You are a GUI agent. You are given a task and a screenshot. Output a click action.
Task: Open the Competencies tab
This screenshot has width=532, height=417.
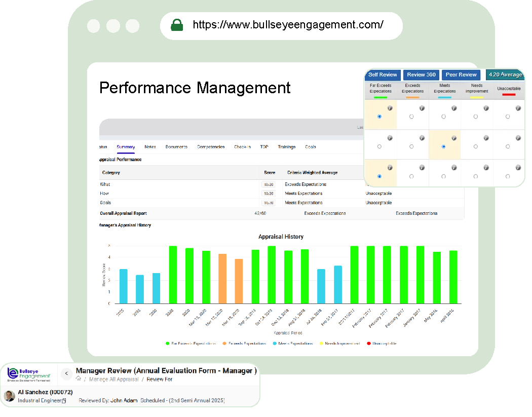coord(211,147)
